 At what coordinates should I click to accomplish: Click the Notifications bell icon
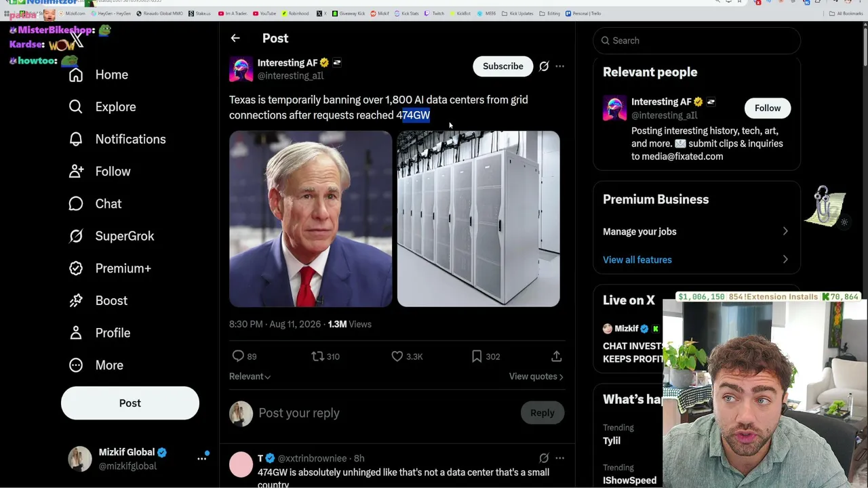click(x=76, y=139)
